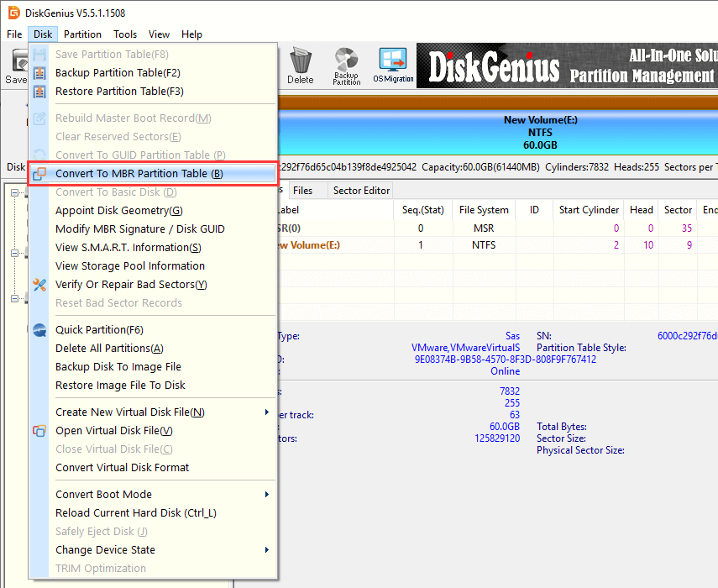
Task: Click the icon beside Backup Partition Table(F2)
Action: pos(39,73)
